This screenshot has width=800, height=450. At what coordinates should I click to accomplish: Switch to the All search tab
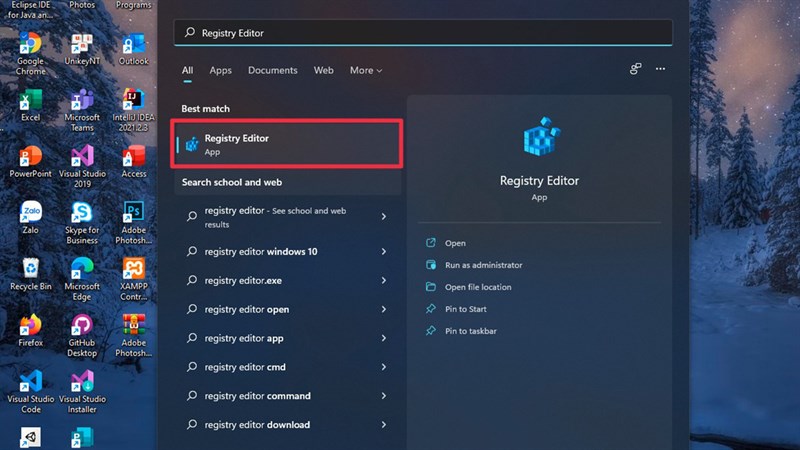tap(187, 70)
